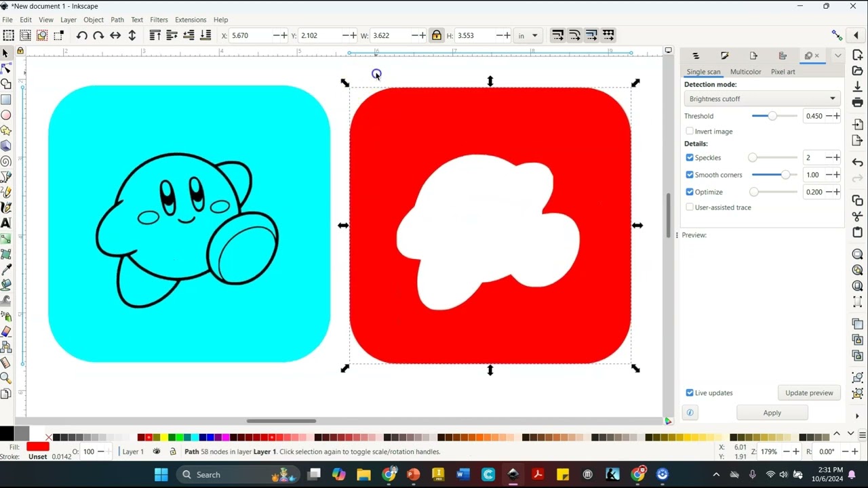868x488 pixels.
Task: Switch to Pixel art tab
Action: pyautogui.click(x=783, y=72)
